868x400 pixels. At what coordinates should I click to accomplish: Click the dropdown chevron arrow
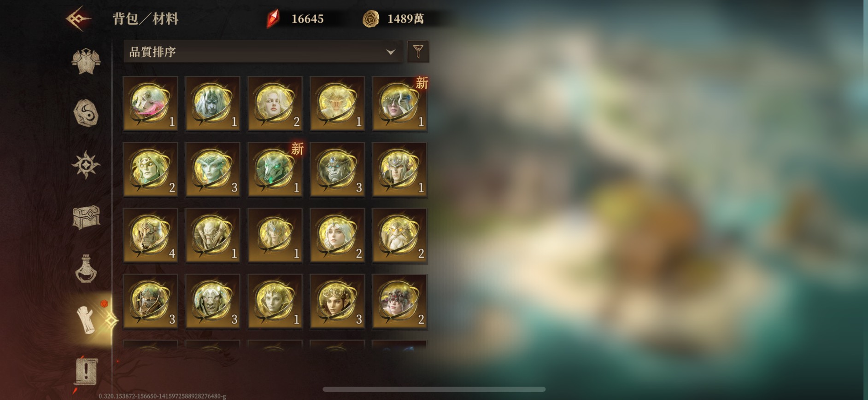[391, 52]
